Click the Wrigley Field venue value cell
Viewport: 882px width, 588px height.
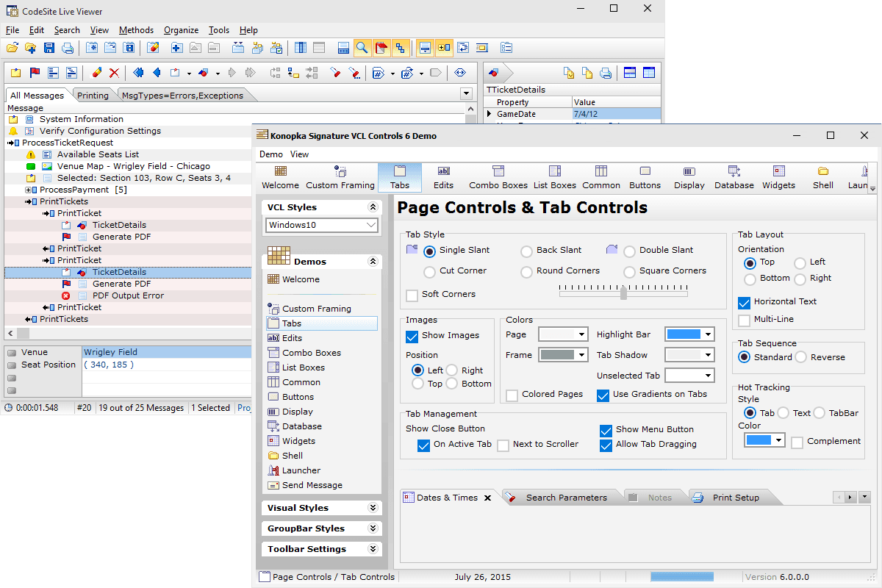pyautogui.click(x=166, y=352)
